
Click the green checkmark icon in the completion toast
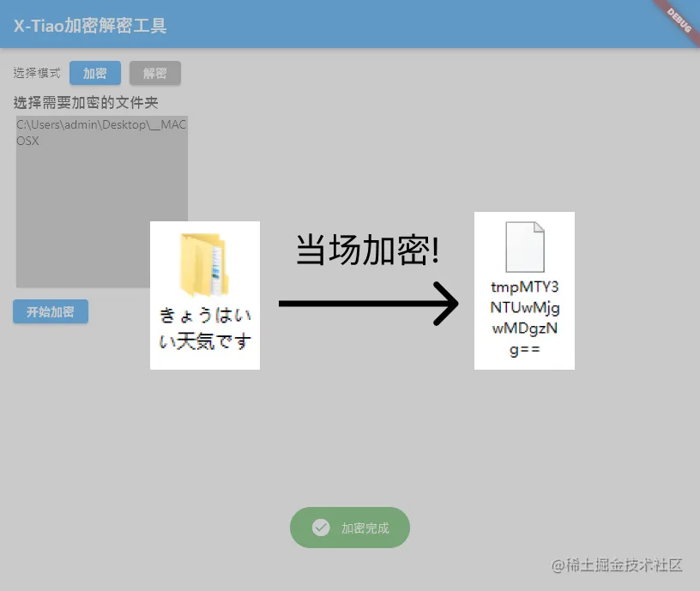[321, 528]
